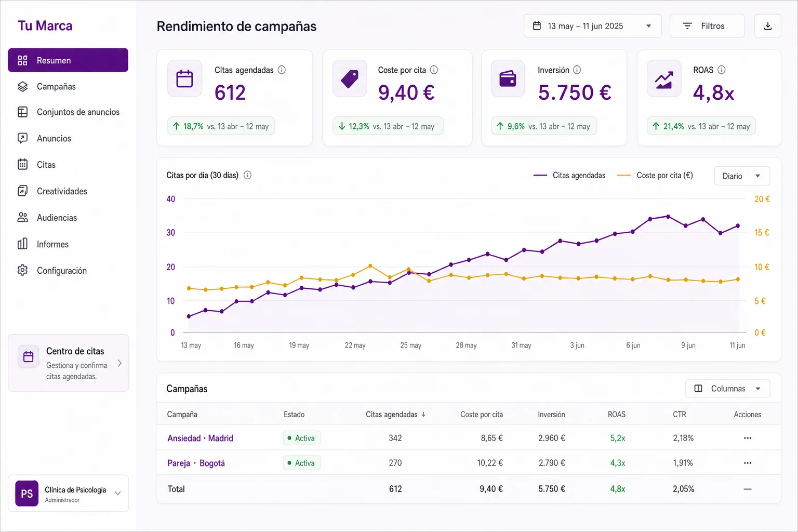Click the Total row label
Viewport: 798px width, 532px height.
coord(176,489)
